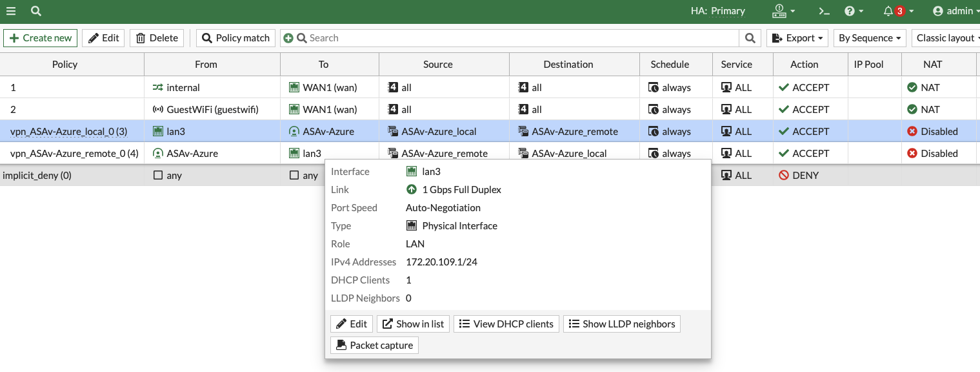This screenshot has height=372, width=980.
Task: Click the NAT Disabled status in row 3
Action: click(x=932, y=132)
